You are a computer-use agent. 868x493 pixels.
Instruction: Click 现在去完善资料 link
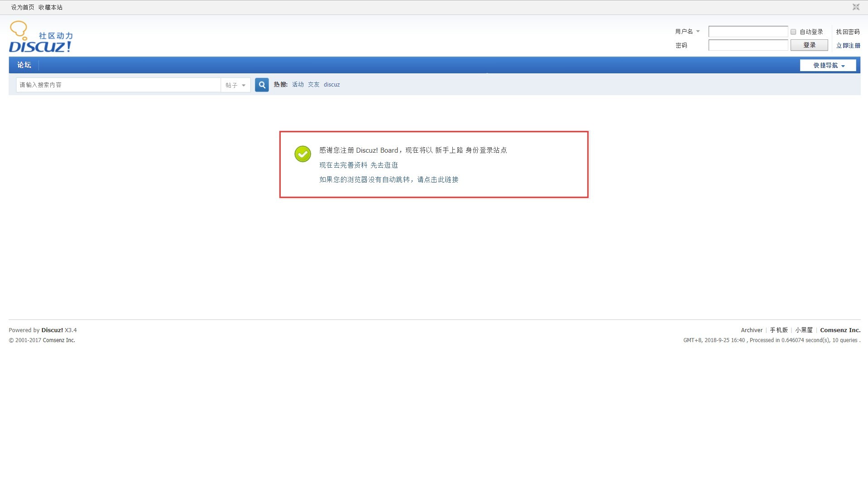coord(343,165)
